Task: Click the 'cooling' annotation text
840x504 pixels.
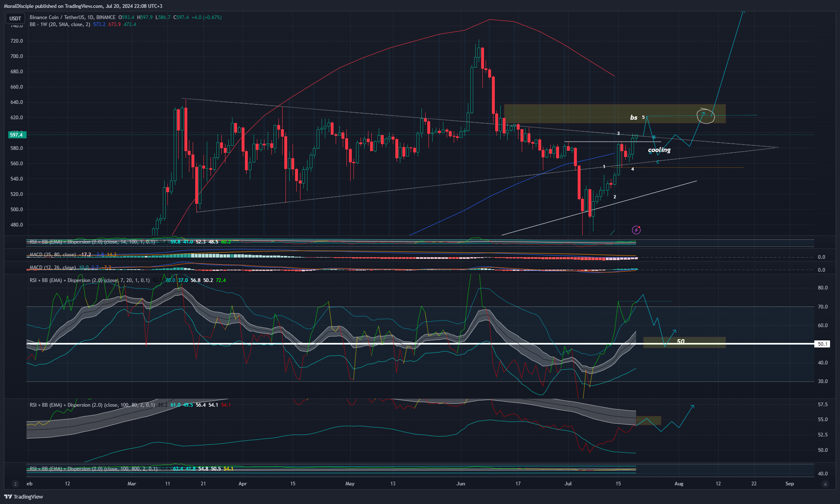Action: click(x=659, y=150)
